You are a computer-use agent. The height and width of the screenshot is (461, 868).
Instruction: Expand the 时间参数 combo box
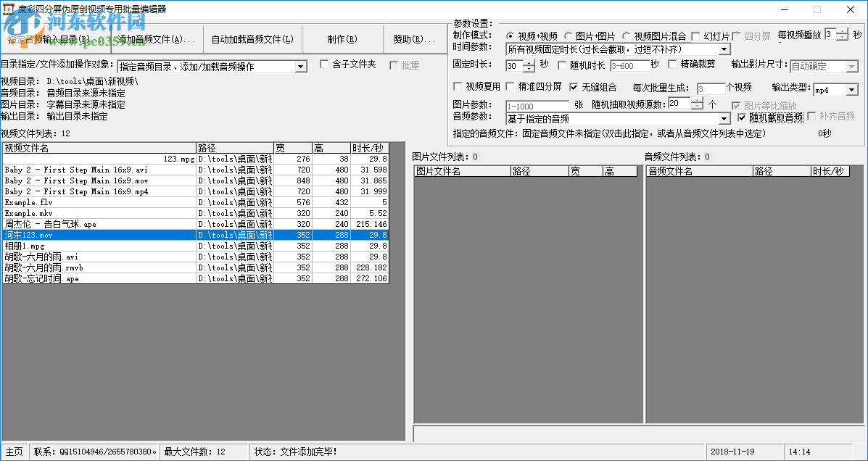(x=725, y=50)
